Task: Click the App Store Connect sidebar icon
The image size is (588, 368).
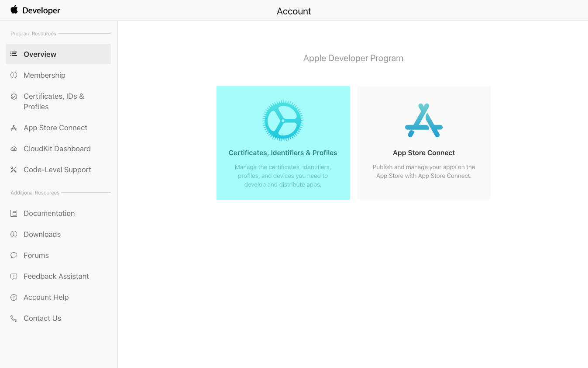Action: pos(14,128)
